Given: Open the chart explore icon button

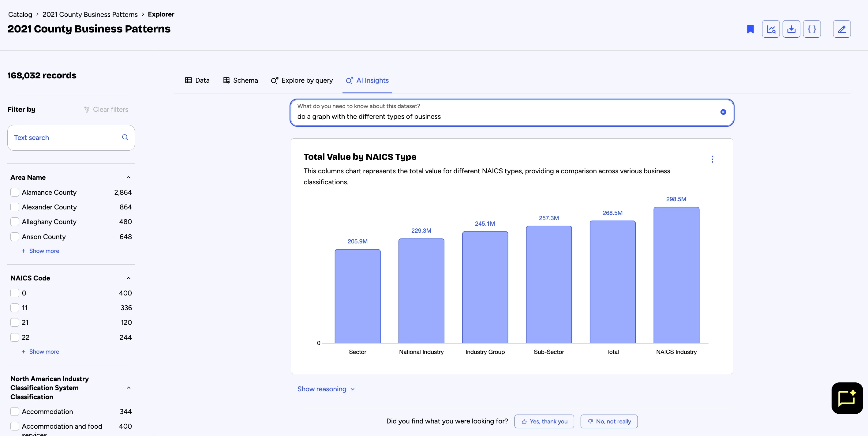Looking at the screenshot, I should click(x=771, y=29).
